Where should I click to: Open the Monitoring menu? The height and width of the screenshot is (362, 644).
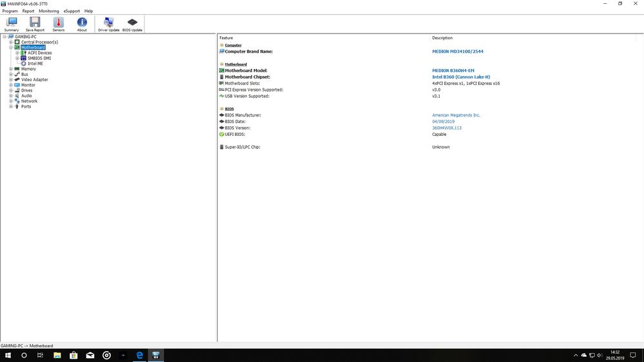[48, 11]
